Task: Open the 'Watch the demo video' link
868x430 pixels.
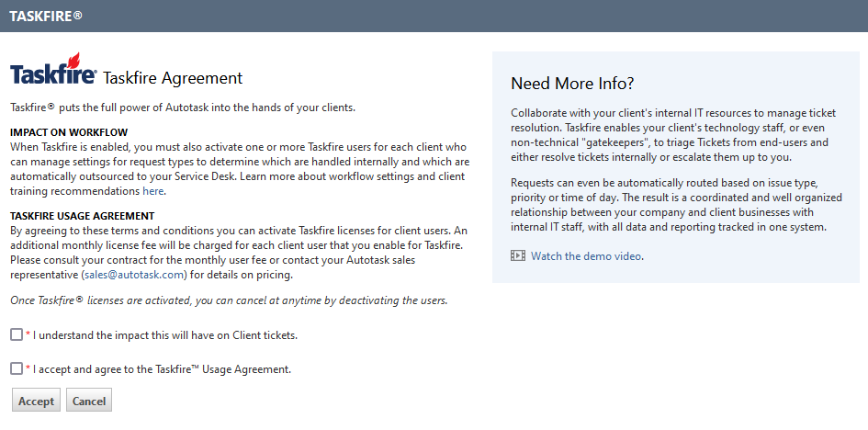Action: (x=586, y=255)
